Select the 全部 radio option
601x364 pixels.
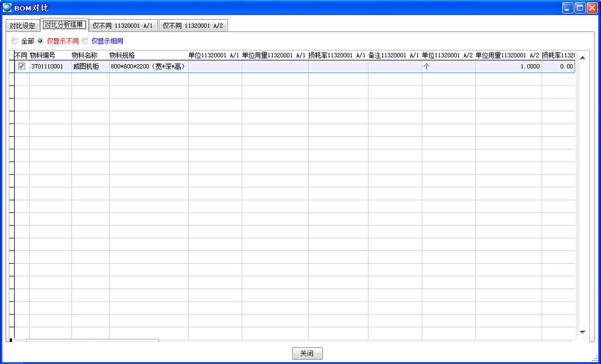pyautogui.click(x=15, y=41)
